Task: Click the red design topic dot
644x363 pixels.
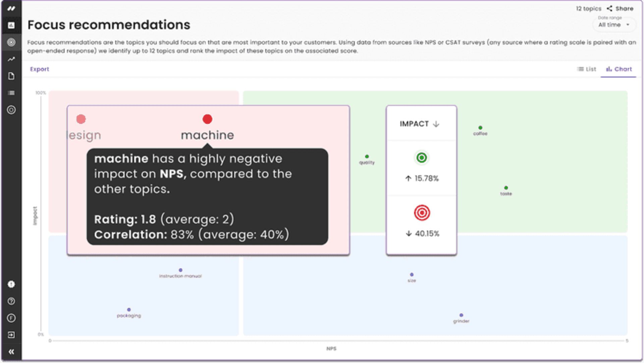Action: pyautogui.click(x=81, y=119)
